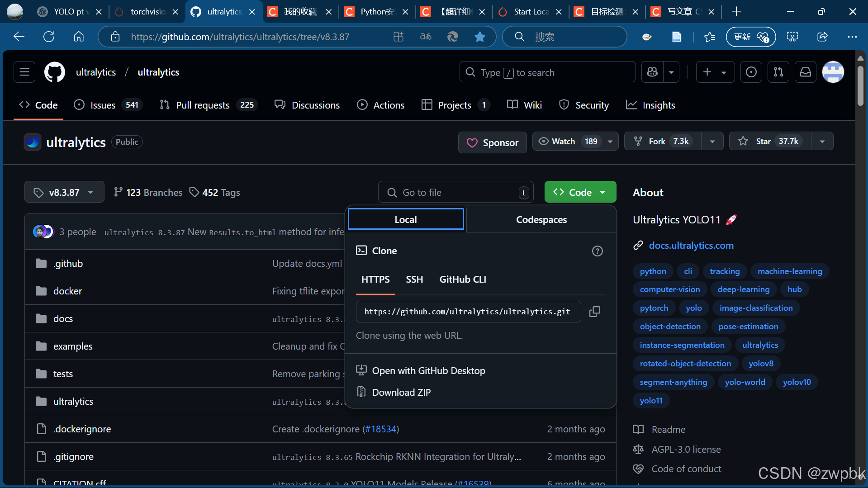Screen dimensions: 868x488
Task: Click the page vertical scrollbar thumb
Action: coord(860,86)
